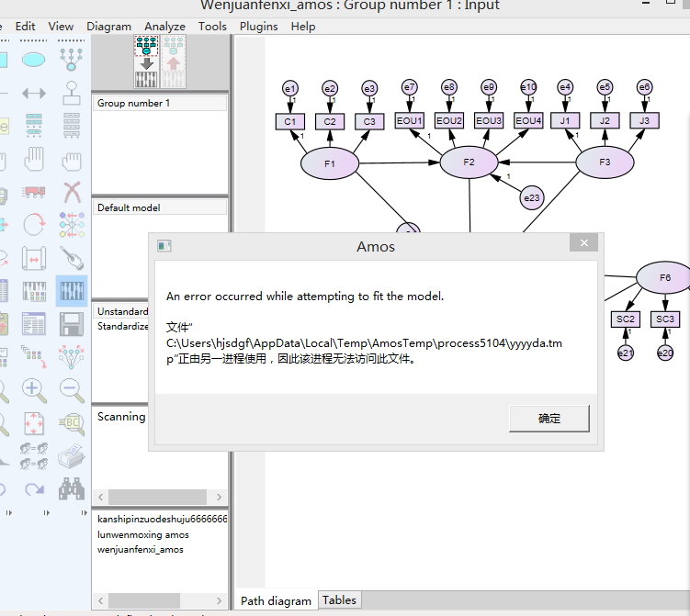Select observed variable C1 box

tap(290, 122)
